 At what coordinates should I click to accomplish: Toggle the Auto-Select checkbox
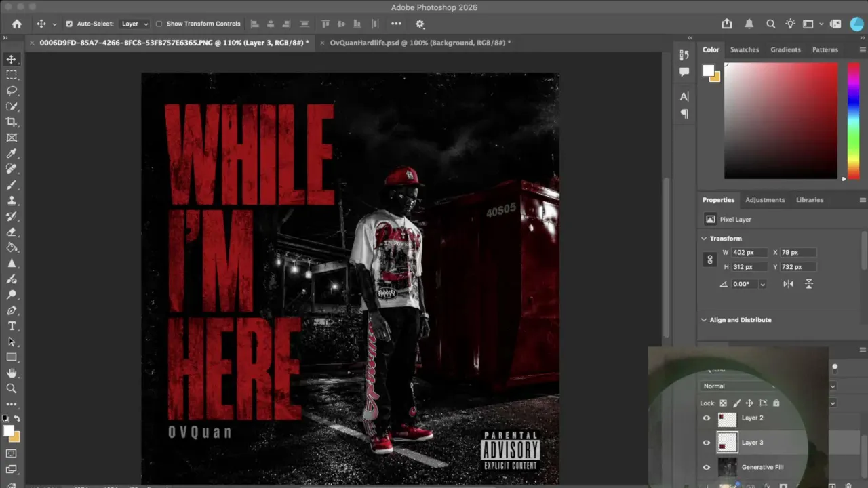coord(69,24)
